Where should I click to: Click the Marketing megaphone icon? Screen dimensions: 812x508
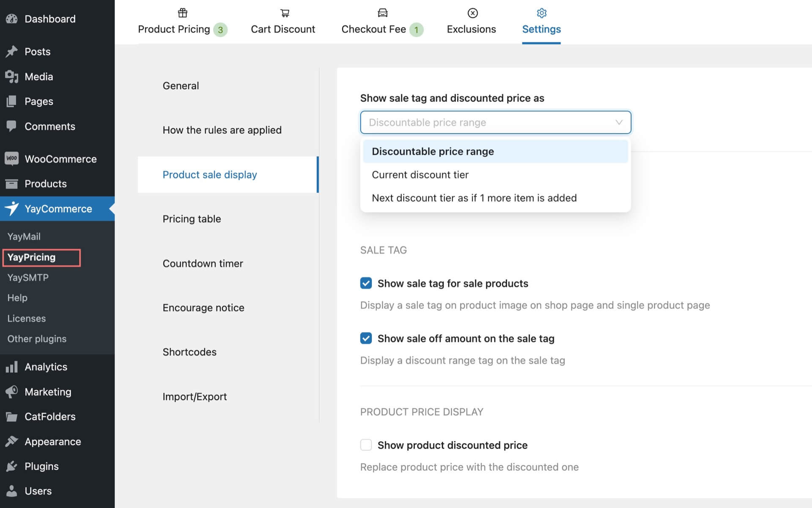(x=11, y=392)
